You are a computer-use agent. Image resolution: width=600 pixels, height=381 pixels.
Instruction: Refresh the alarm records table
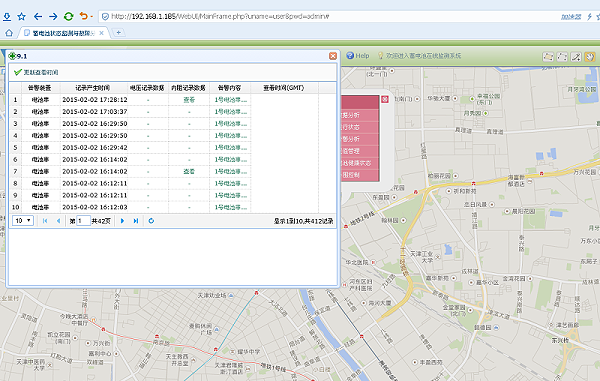pyautogui.click(x=151, y=221)
